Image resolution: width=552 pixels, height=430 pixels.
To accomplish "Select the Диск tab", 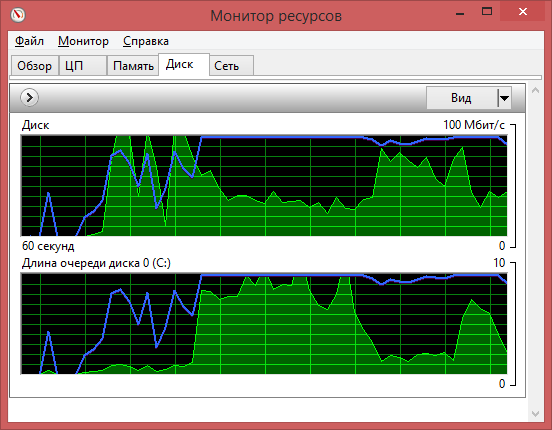I will click(184, 64).
